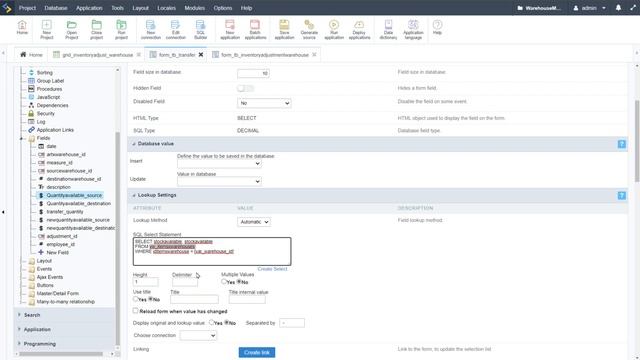Collapse the Lookup Settings section
Image resolution: width=640 pixels, height=360 pixels.
(133, 196)
